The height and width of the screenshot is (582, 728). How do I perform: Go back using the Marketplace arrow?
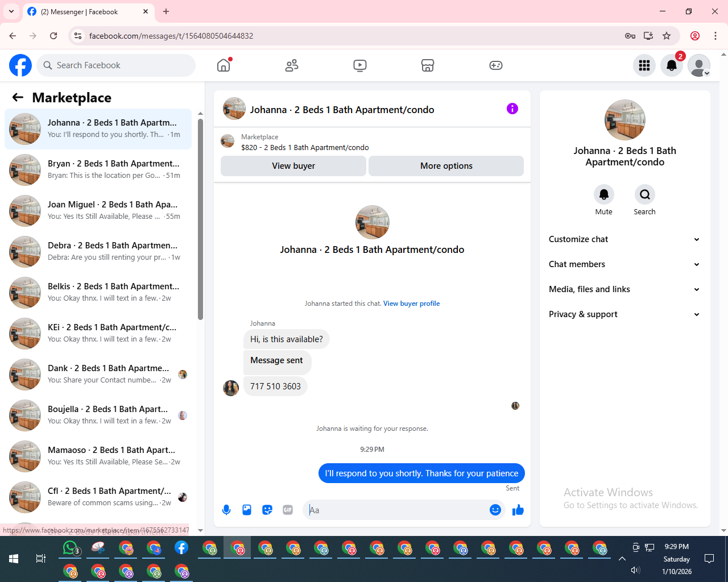point(18,97)
